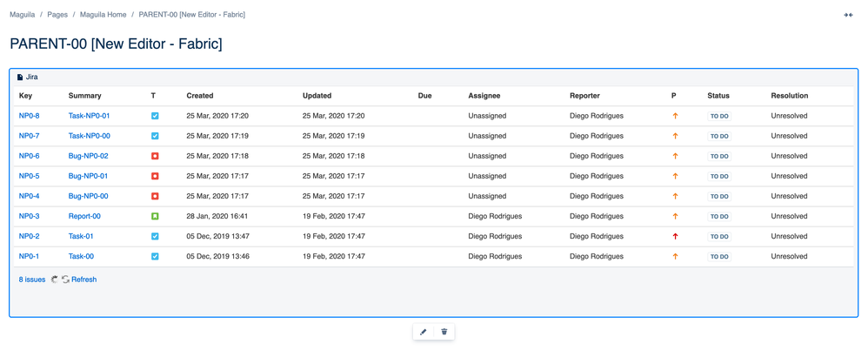Click the '05 Dec, 2019 13:47' created date
Viewport: 868px width, 364px height.
click(x=218, y=237)
